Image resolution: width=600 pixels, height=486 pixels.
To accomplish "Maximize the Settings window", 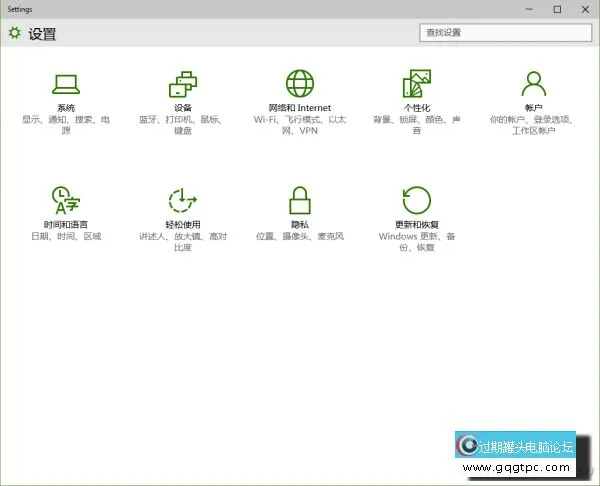I will [557, 9].
